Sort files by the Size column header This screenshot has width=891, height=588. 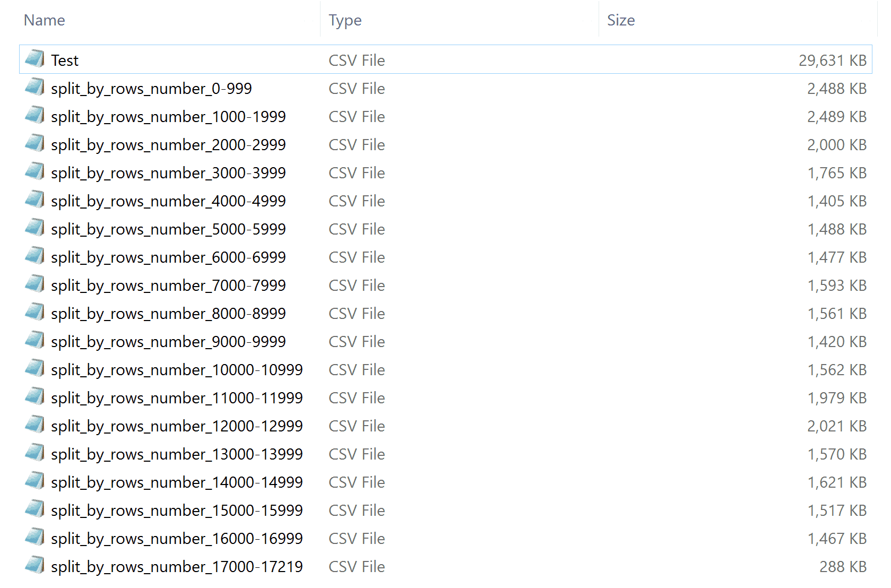coord(621,20)
